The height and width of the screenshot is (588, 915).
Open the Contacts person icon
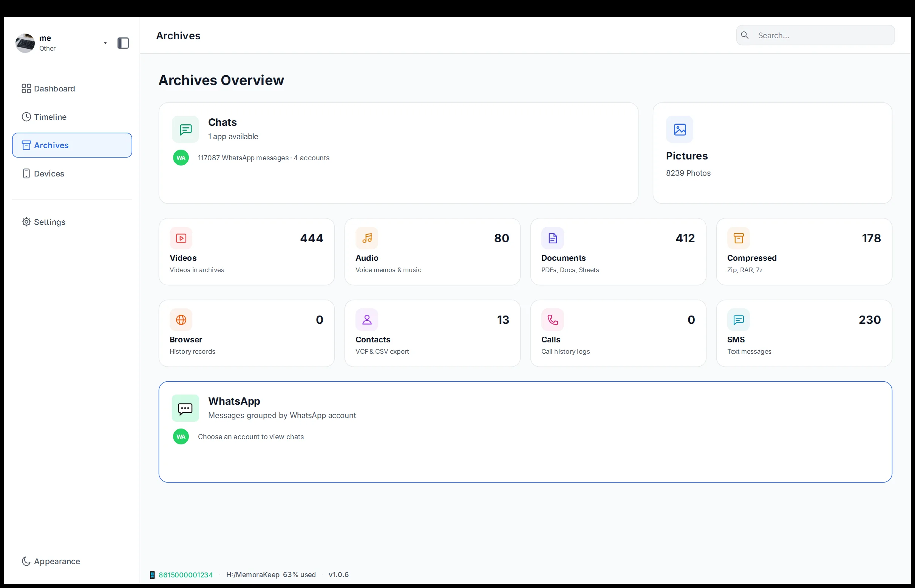(x=367, y=320)
